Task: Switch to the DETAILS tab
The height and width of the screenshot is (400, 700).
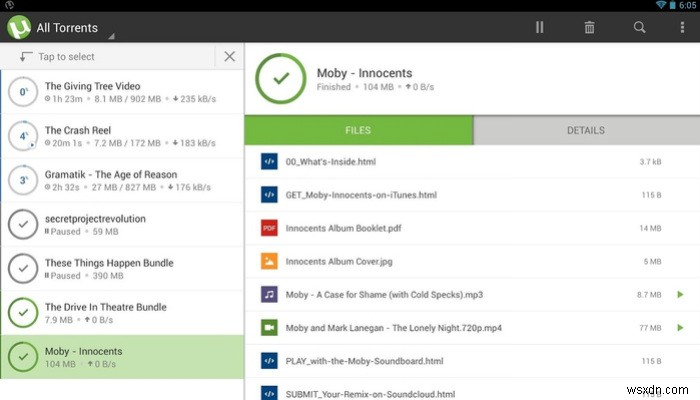Action: [x=586, y=130]
